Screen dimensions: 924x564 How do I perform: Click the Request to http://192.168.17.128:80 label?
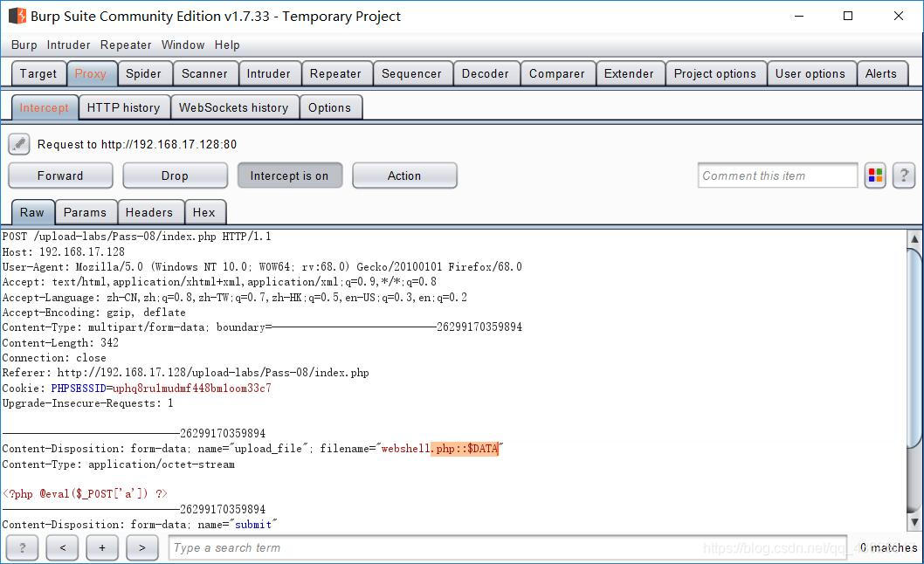137,144
